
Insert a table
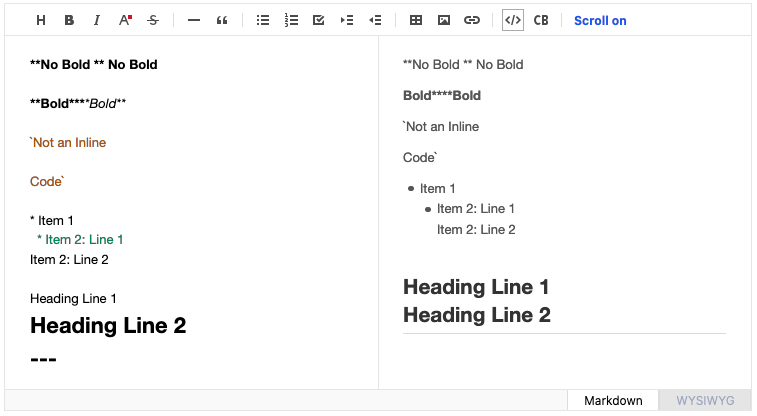(416, 20)
